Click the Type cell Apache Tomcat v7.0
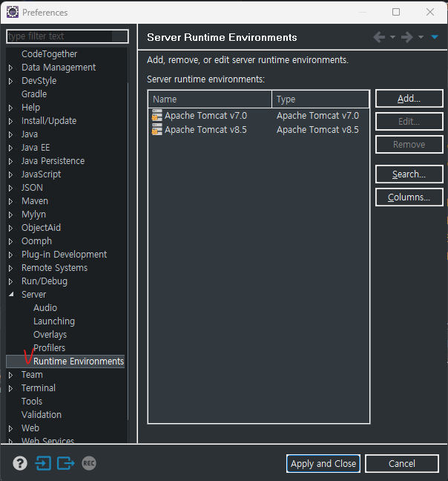The width and height of the screenshot is (448, 481). pyautogui.click(x=317, y=116)
